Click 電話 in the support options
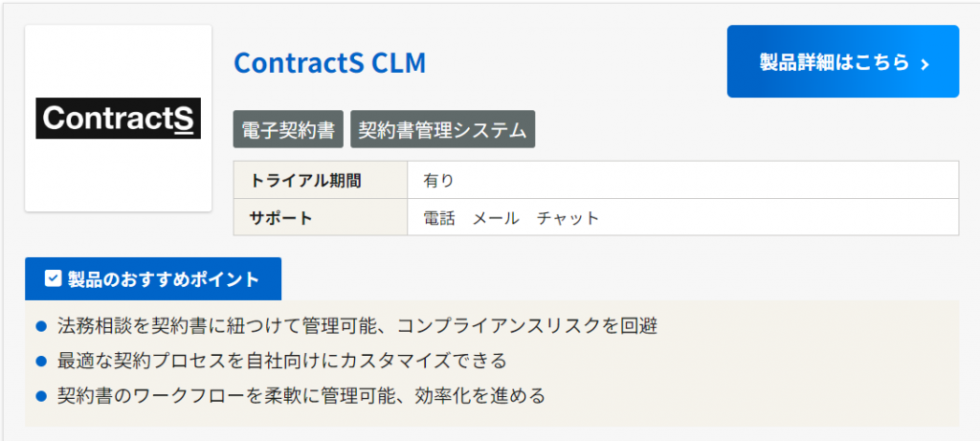Viewport: 980px width, 441px height. [x=439, y=217]
